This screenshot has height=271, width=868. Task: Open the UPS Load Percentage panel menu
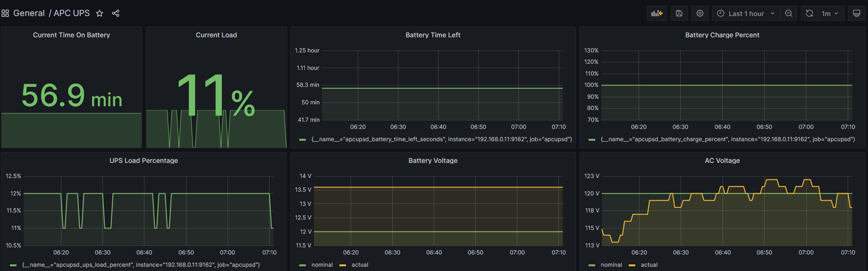pos(143,161)
